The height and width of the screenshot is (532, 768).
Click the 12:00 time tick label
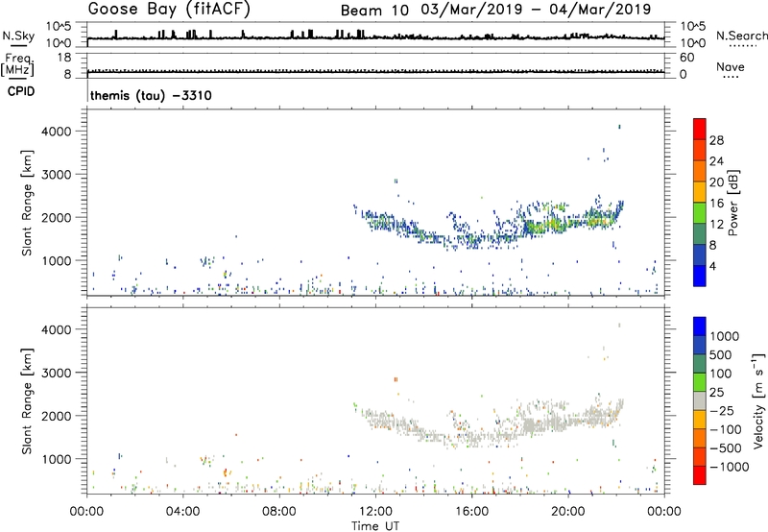[375, 512]
